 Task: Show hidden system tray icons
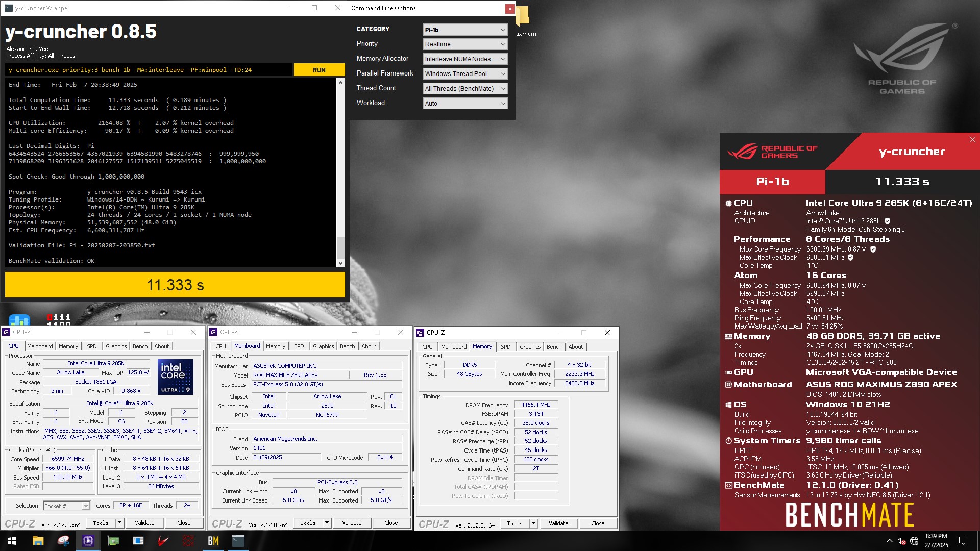(890, 541)
